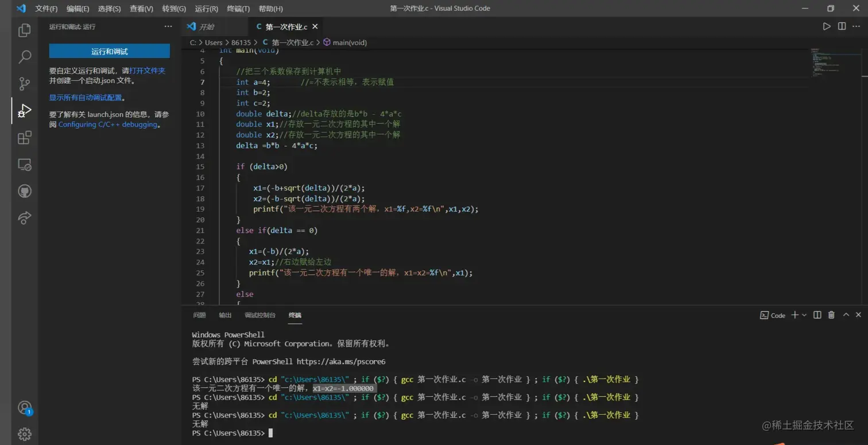Open Run and Debug more actions menu
Image resolution: width=868 pixels, height=445 pixels.
click(168, 26)
